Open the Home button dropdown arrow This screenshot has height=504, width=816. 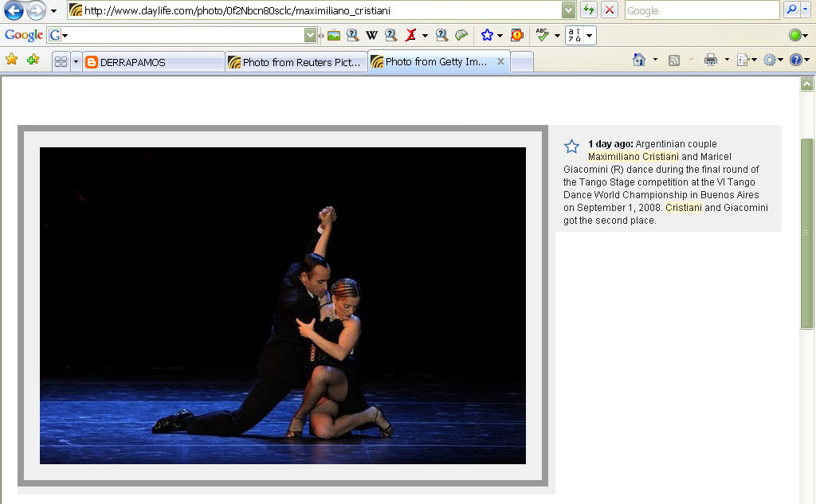[x=655, y=60]
